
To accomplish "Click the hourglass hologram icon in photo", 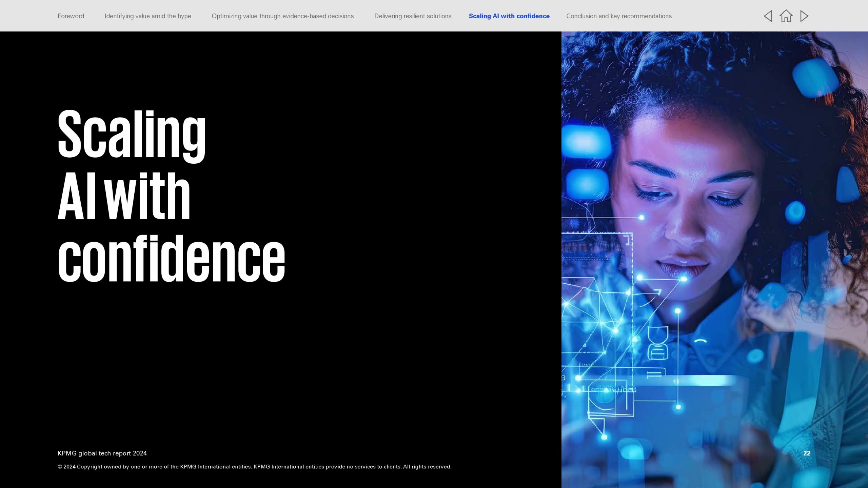I will click(658, 343).
